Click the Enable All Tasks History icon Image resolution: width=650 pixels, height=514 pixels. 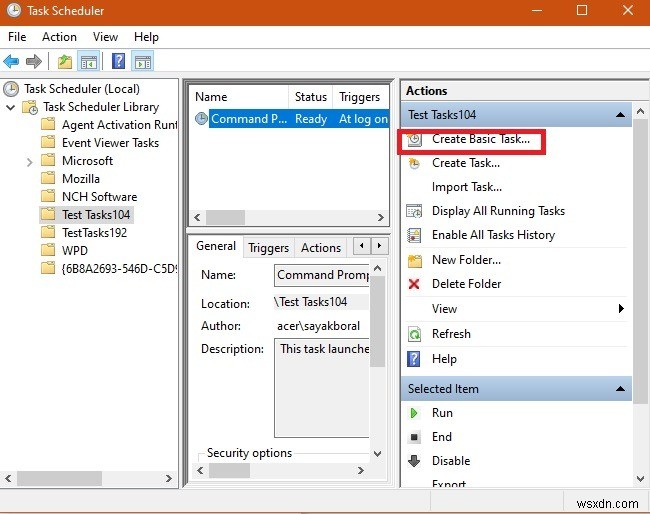point(414,235)
